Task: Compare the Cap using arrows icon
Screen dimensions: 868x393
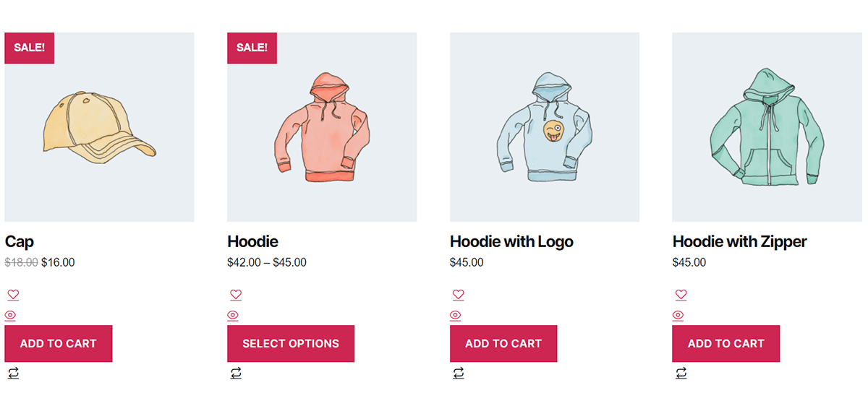Action: pyautogui.click(x=13, y=373)
